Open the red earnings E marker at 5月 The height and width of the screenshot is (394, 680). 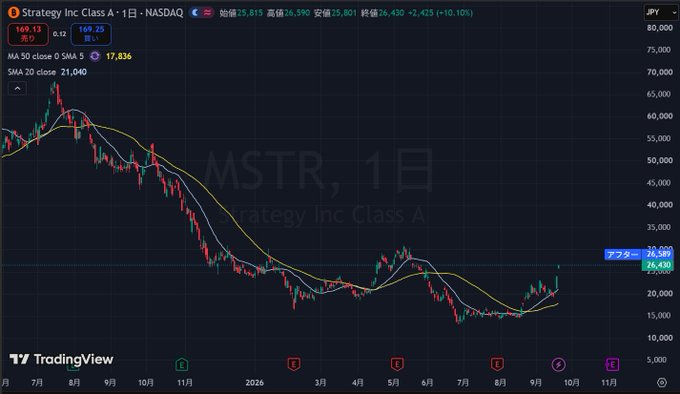click(x=397, y=364)
